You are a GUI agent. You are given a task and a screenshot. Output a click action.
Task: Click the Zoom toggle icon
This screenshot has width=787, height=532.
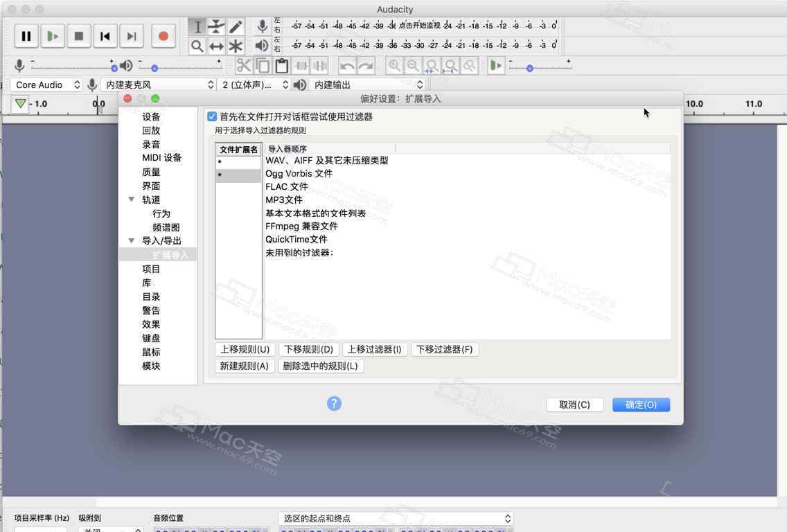[469, 66]
